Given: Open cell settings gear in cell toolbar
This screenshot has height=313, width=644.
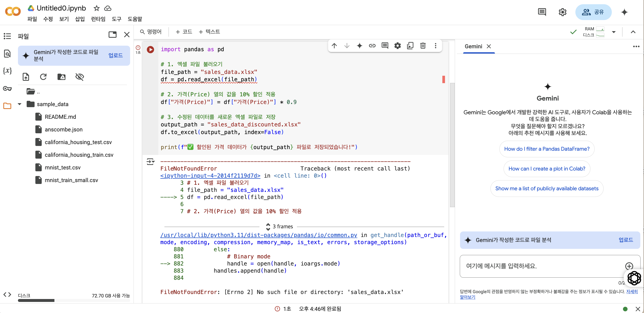Looking at the screenshot, I should pyautogui.click(x=397, y=46).
